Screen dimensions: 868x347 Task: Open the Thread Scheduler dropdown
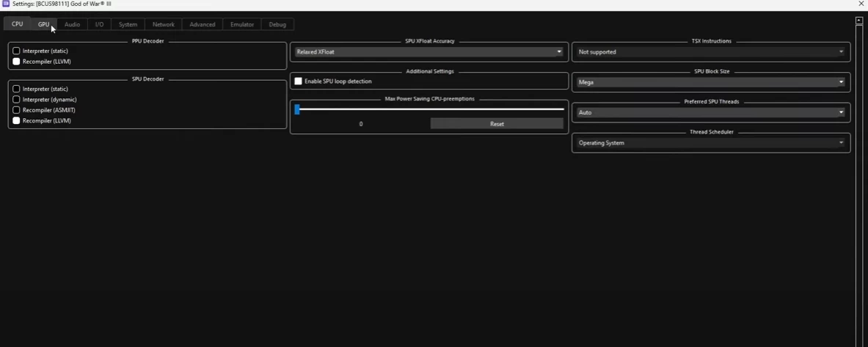710,143
